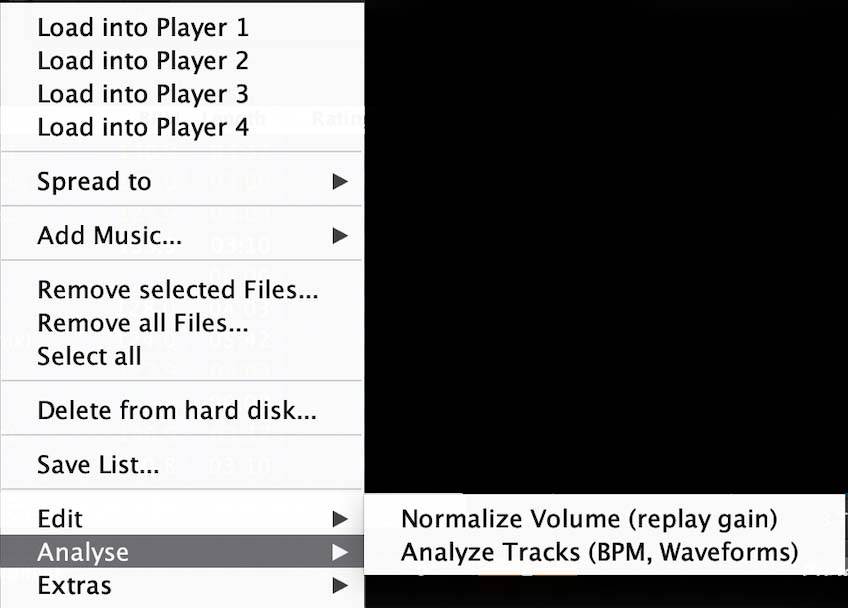Pick Remove all Files... option
This screenshot has height=608, width=848.
click(x=143, y=323)
